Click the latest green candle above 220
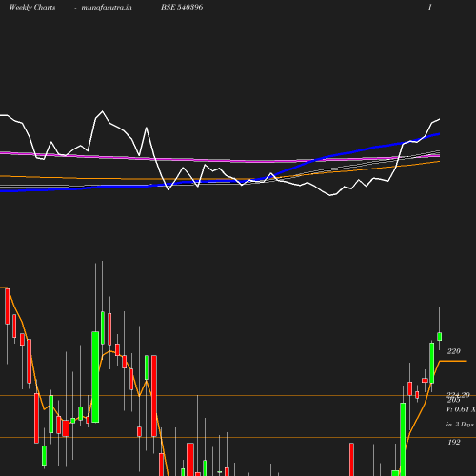This screenshot has width=476, height=476. [x=440, y=336]
